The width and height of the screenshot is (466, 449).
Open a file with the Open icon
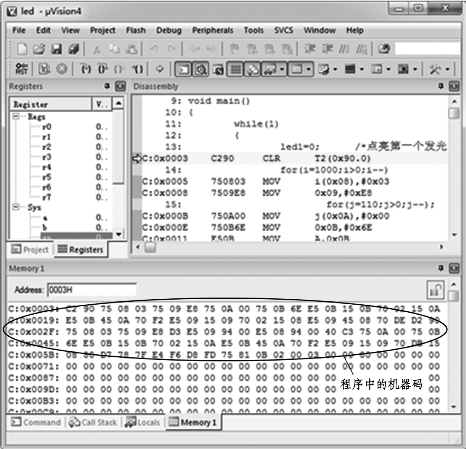click(39, 49)
